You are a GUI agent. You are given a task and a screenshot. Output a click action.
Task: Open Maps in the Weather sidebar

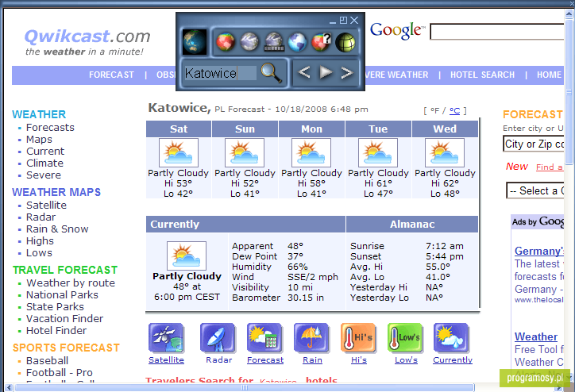[39, 140]
